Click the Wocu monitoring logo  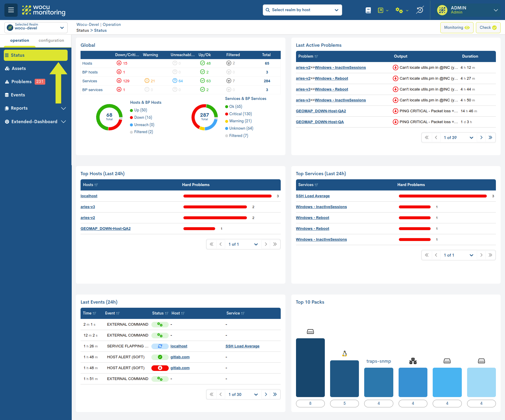pyautogui.click(x=44, y=10)
